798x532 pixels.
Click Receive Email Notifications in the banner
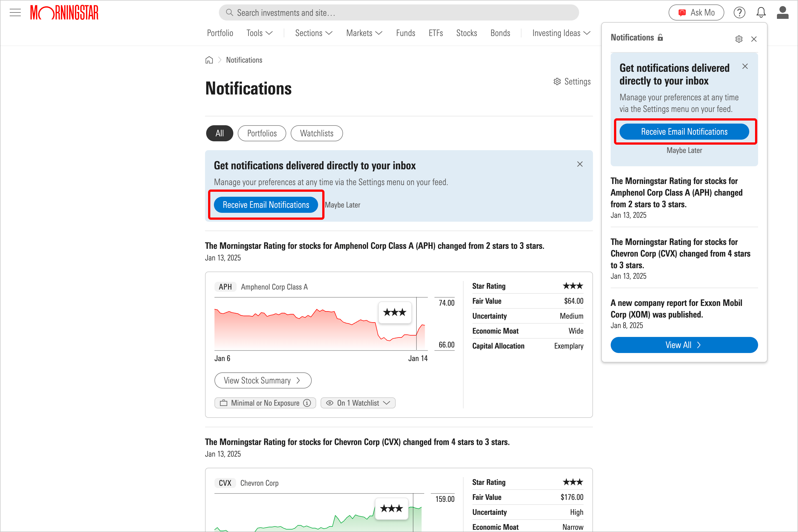coord(266,204)
